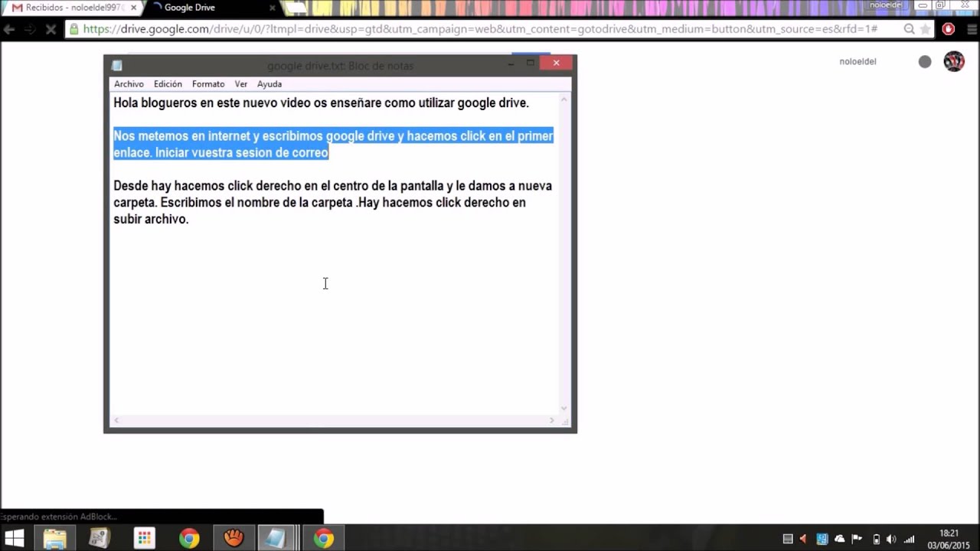
Task: Open the red AdBlock extension icon
Action: 949,29
